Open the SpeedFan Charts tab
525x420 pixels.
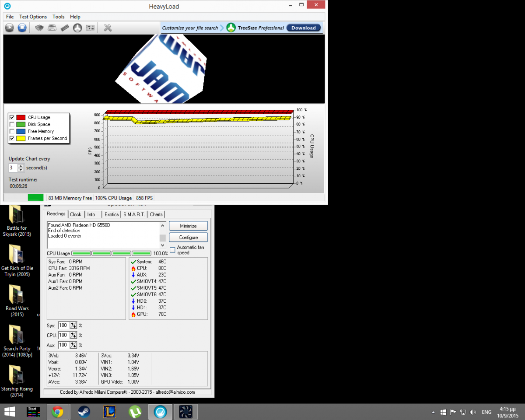[156, 214]
